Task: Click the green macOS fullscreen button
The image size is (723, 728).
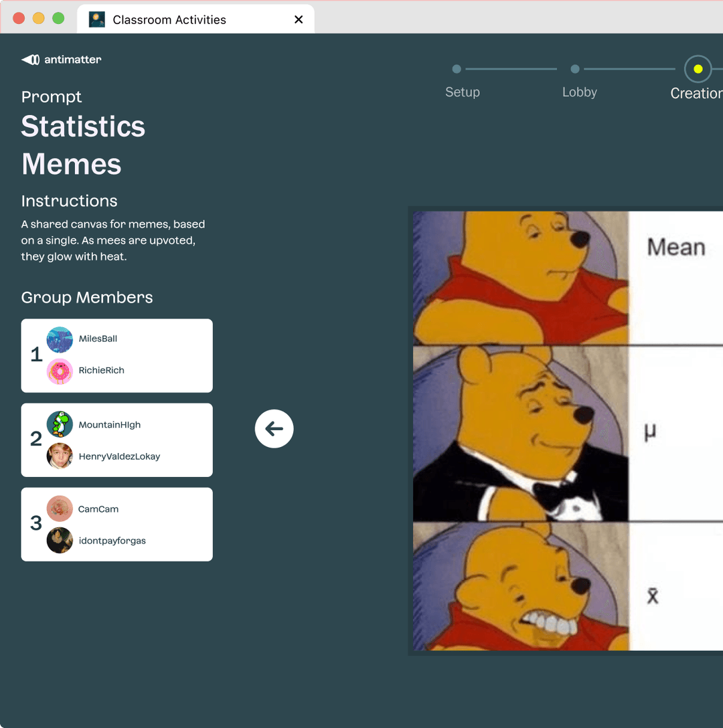Action: pyautogui.click(x=58, y=18)
